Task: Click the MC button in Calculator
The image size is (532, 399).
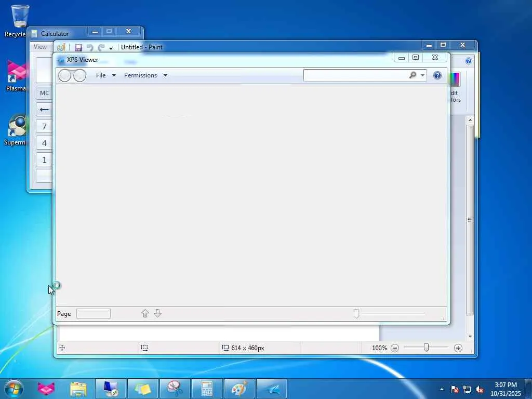Action: tap(45, 93)
